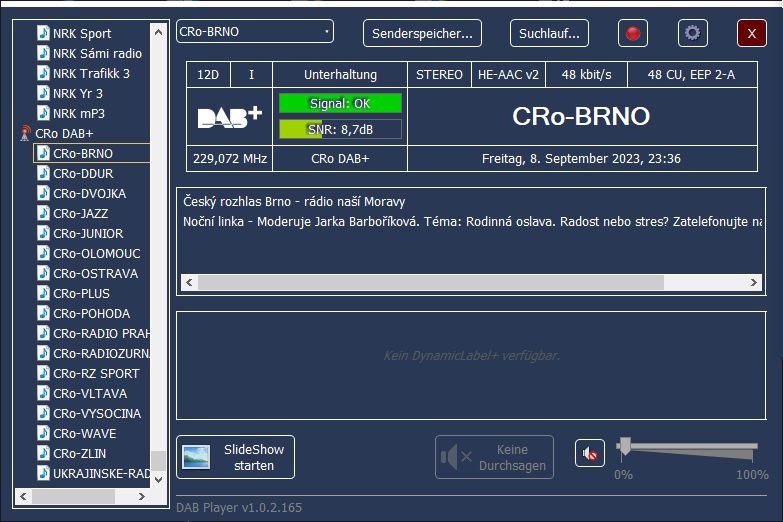Viewport: 783px width, 522px height.
Task: Click the Signal: OK indicator bar
Action: [x=340, y=103]
